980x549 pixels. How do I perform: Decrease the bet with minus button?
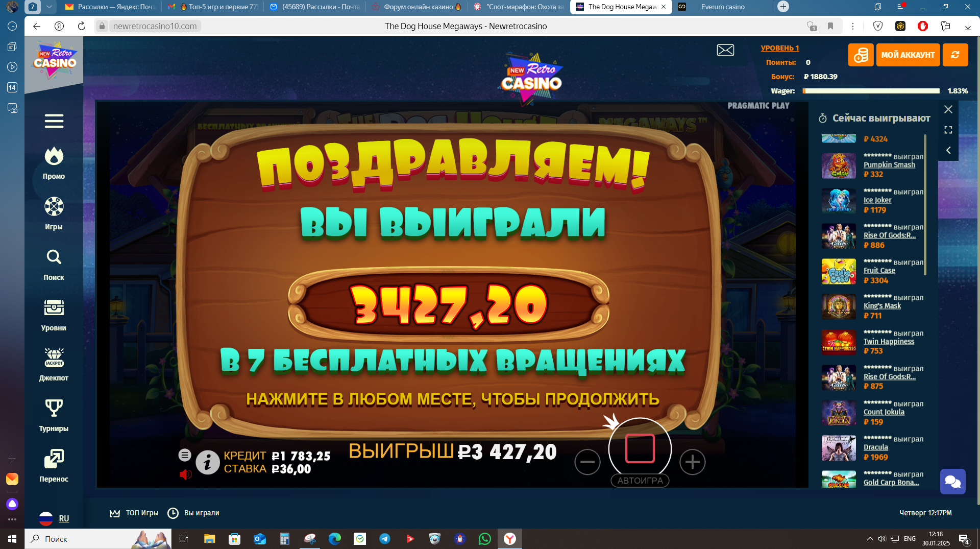587,462
